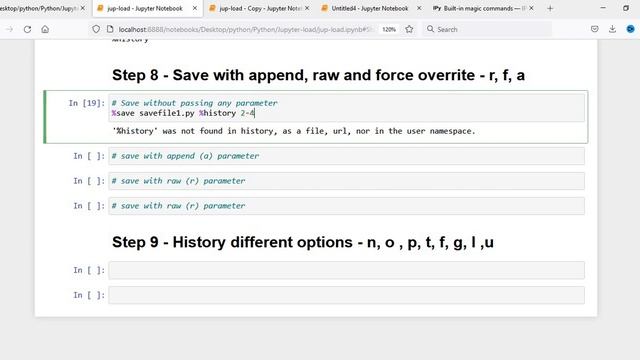Close the jup-load - Copy tab
Image resolution: width=640 pixels, height=360 pixels.
click(307, 8)
